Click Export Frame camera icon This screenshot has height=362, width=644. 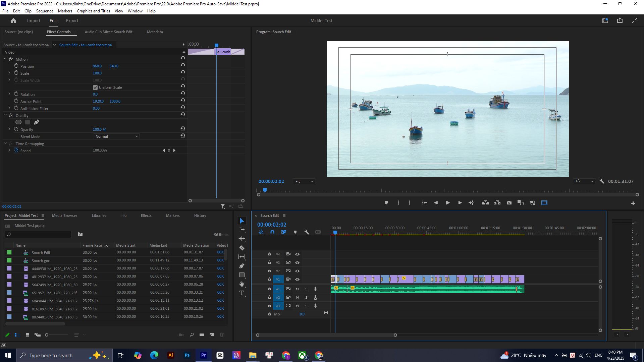tap(509, 203)
